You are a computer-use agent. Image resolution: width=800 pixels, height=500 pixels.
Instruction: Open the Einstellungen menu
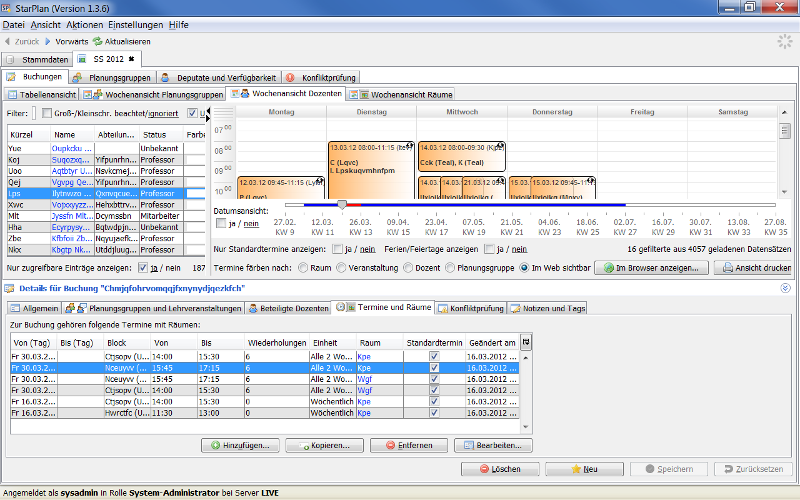pos(136,25)
